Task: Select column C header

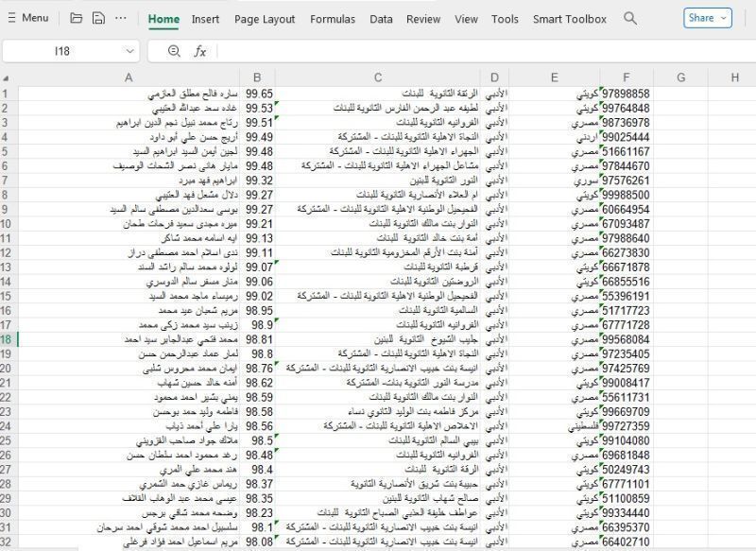Action: point(377,77)
